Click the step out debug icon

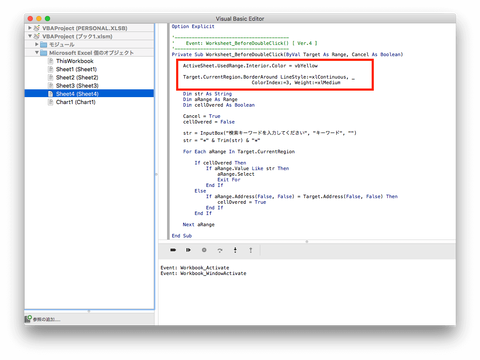click(251, 250)
